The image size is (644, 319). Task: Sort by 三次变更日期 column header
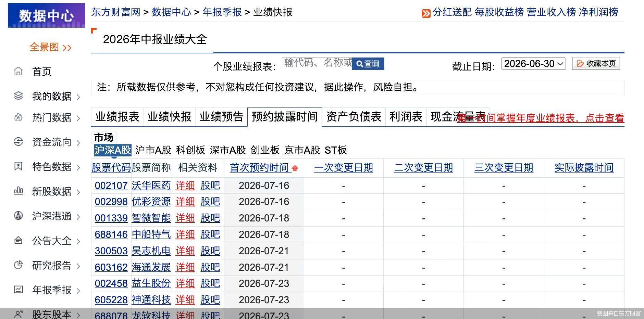pyautogui.click(x=504, y=168)
